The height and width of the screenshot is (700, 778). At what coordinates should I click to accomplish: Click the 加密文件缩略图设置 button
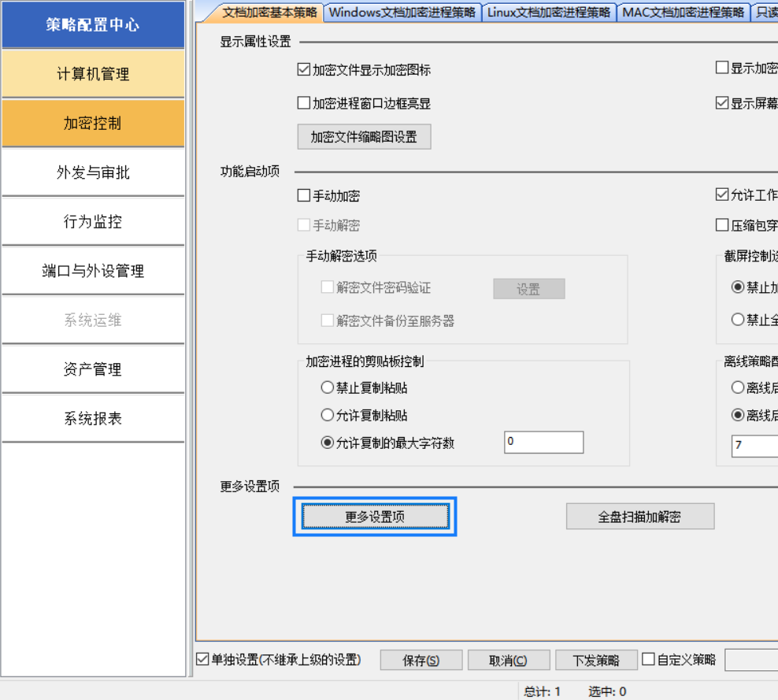click(x=364, y=137)
